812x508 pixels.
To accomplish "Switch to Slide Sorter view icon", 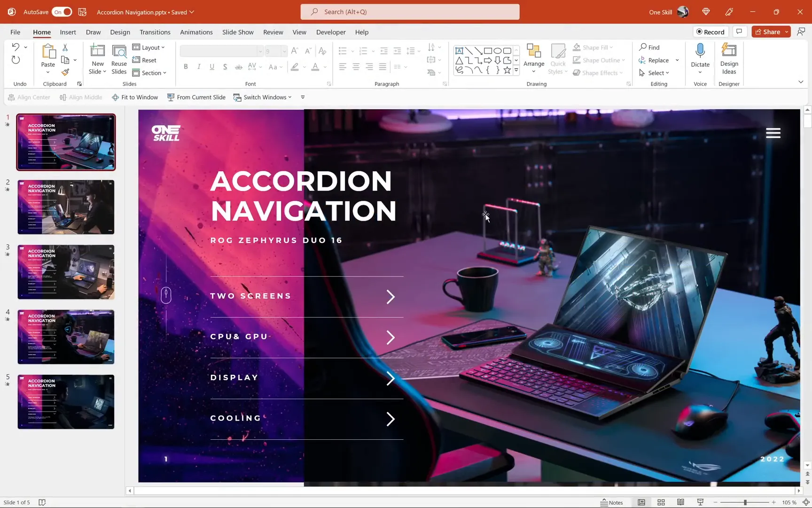I will click(x=661, y=502).
